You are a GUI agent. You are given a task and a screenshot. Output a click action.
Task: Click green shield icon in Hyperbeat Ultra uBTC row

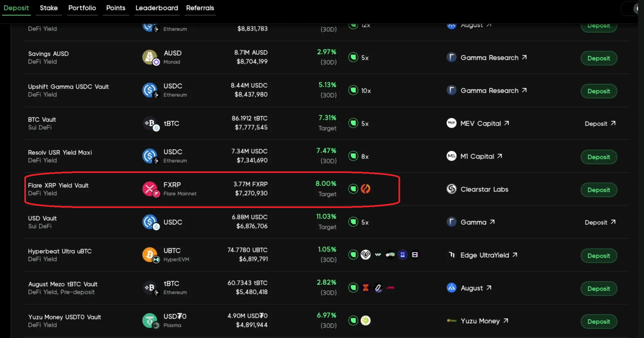[x=353, y=255]
